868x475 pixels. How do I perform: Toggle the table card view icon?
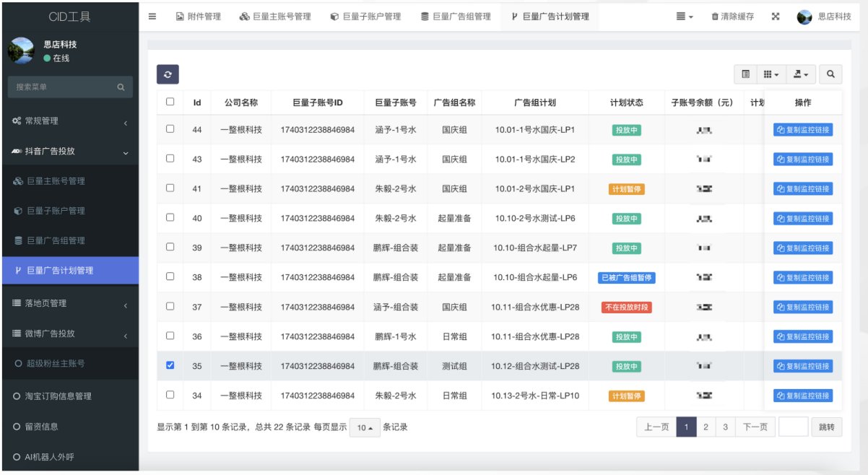pyautogui.click(x=746, y=74)
